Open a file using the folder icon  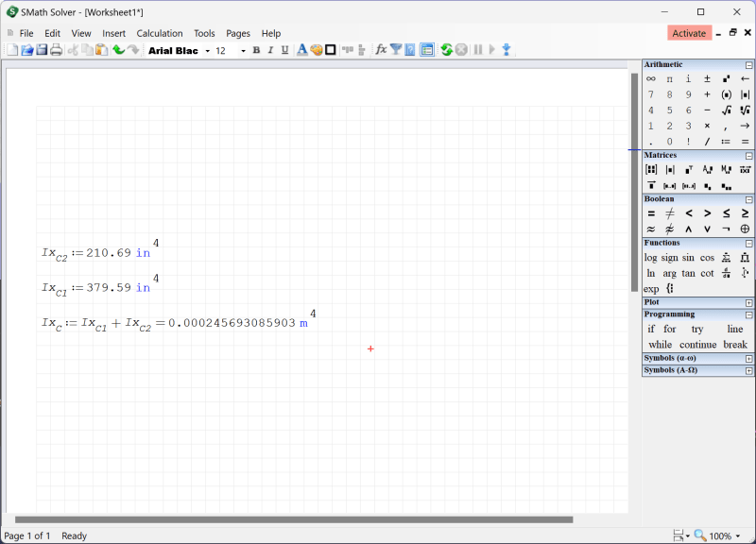coord(27,50)
